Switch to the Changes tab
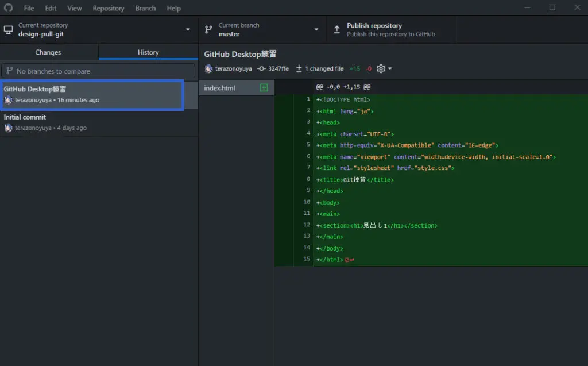 tap(48, 52)
